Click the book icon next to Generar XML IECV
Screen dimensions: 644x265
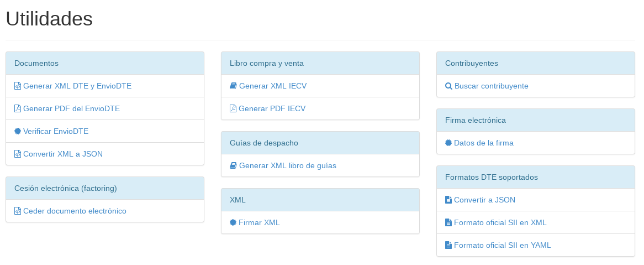point(233,86)
